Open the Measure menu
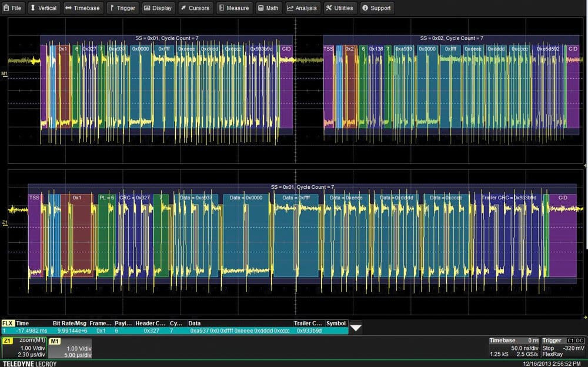Image resolution: width=588 pixels, height=367 pixels. click(x=234, y=8)
